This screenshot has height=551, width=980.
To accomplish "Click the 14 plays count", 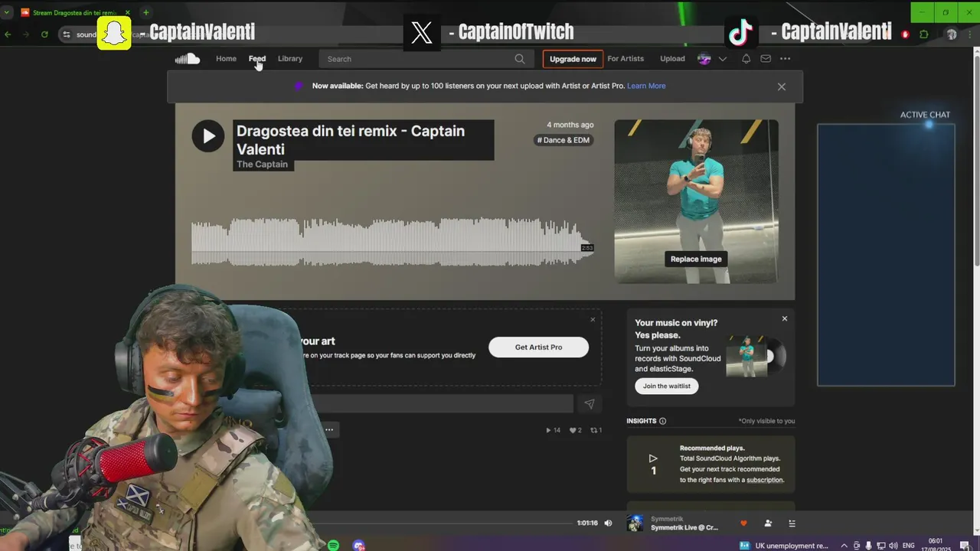I will tap(553, 430).
